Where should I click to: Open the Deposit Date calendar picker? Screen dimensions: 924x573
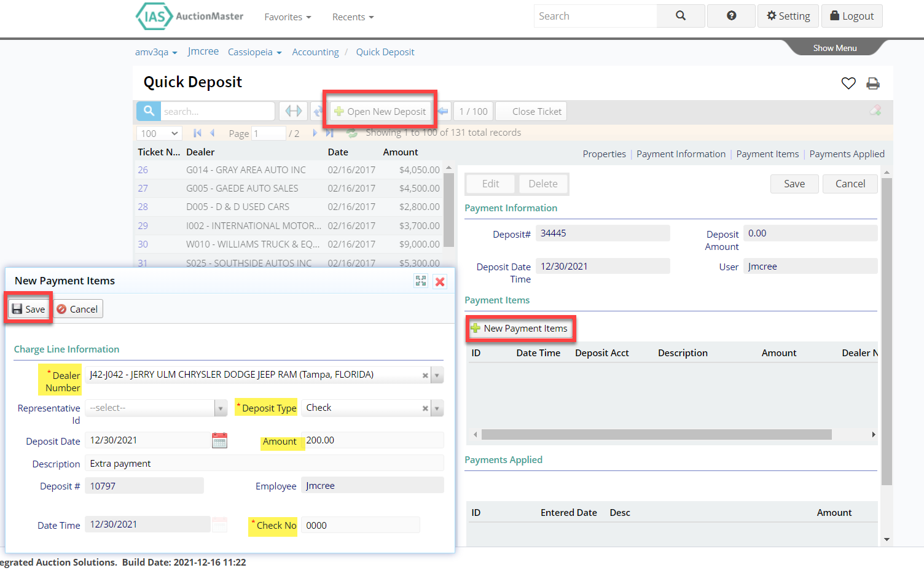[219, 440]
